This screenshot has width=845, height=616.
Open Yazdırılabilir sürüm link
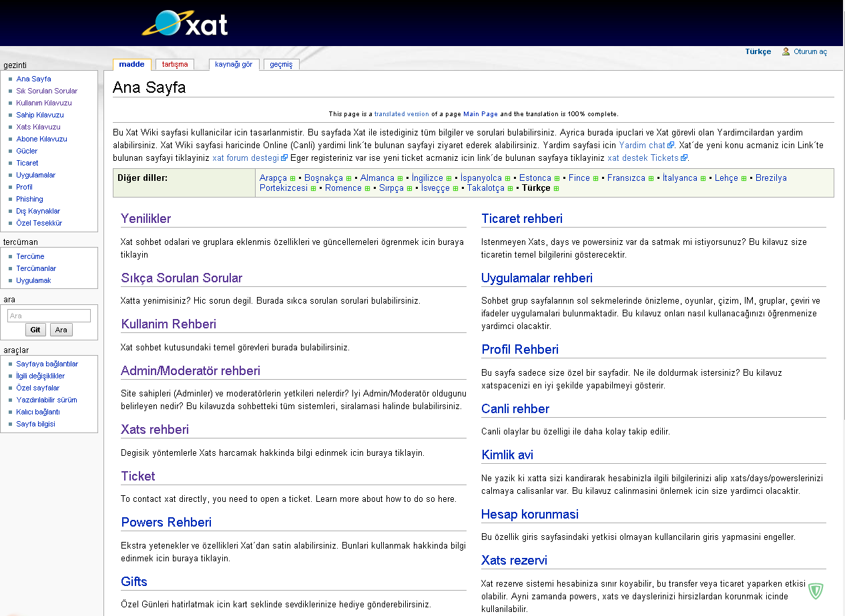(x=47, y=400)
